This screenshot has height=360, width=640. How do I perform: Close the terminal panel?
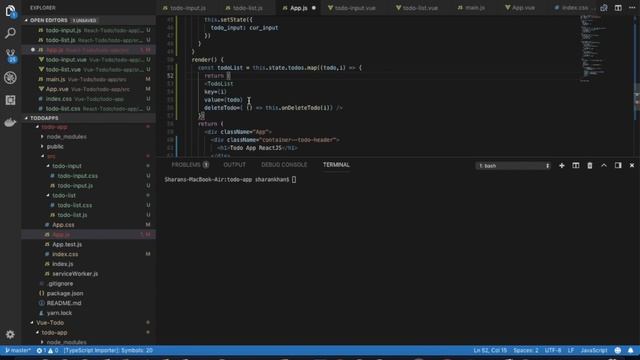[632, 165]
